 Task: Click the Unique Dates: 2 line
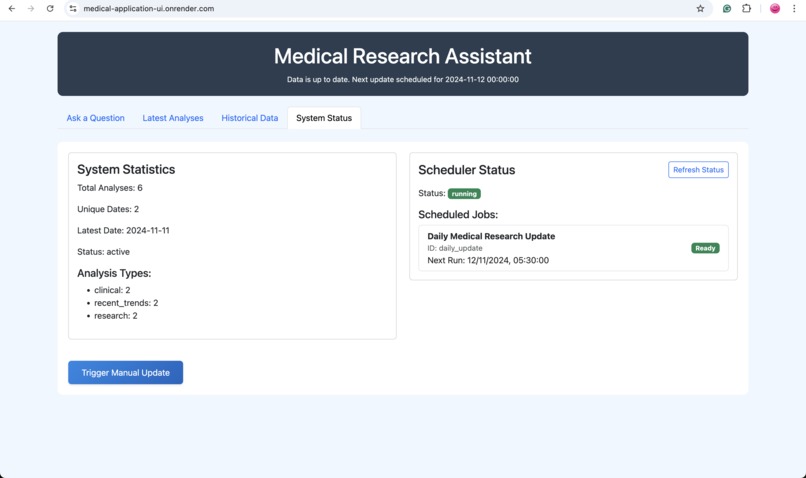pos(108,209)
